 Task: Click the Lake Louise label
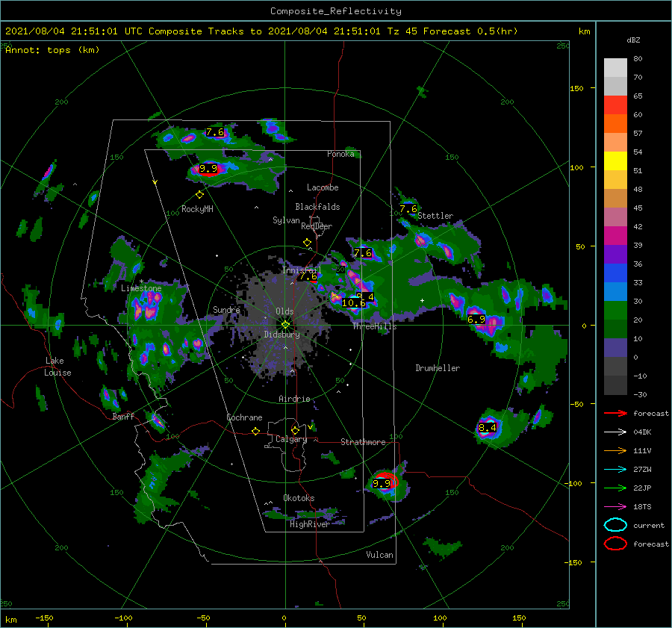coord(57,367)
